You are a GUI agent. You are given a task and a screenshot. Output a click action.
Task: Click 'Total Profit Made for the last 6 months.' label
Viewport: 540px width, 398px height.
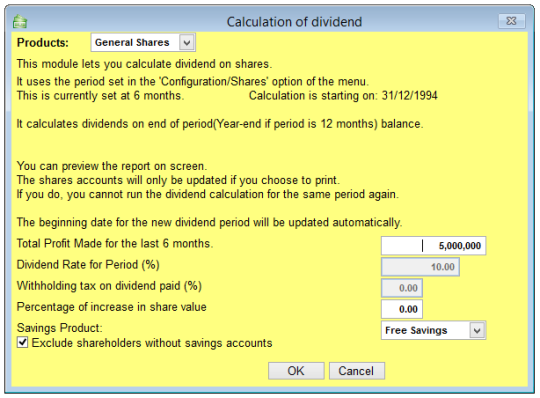click(115, 243)
